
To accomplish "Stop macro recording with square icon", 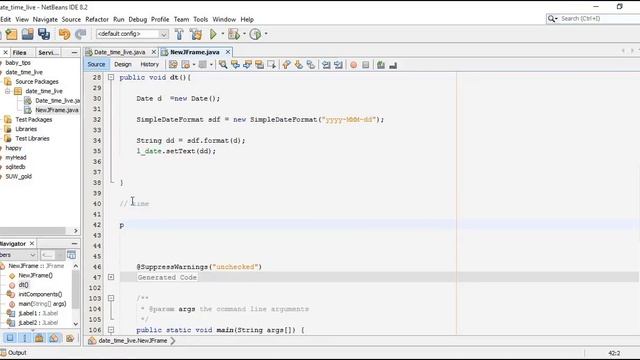I will [366, 65].
